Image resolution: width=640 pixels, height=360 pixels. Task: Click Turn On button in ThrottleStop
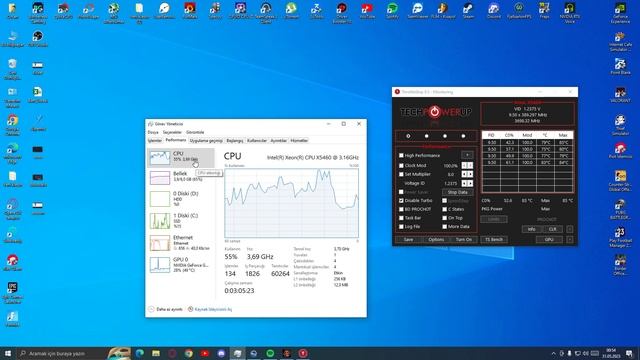click(x=464, y=240)
